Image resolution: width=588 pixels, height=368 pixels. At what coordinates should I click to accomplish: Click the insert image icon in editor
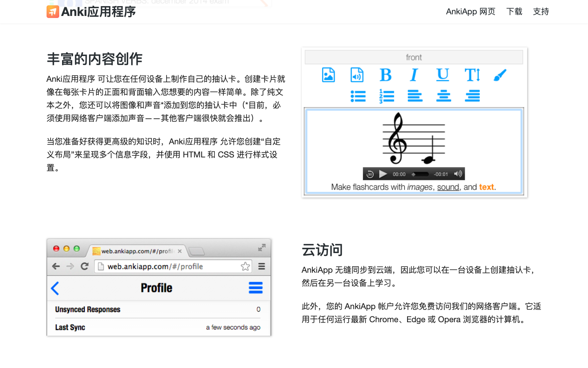328,75
